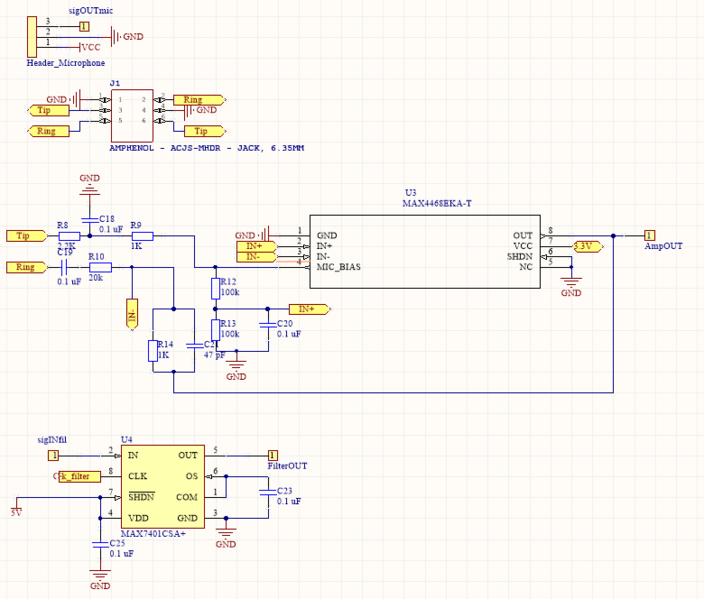This screenshot has height=599, width=704.
Task: Click resistor R10 20k
Action: pos(99,267)
